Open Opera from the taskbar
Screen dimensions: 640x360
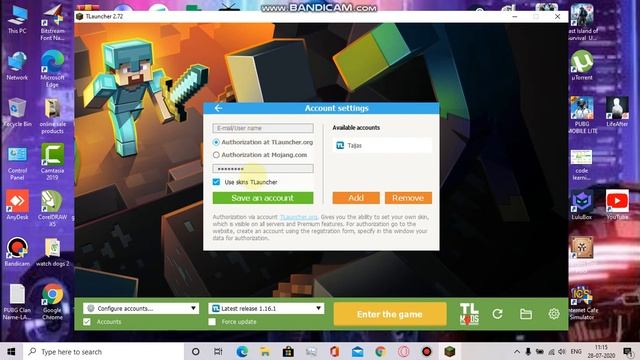pyautogui.click(x=404, y=351)
